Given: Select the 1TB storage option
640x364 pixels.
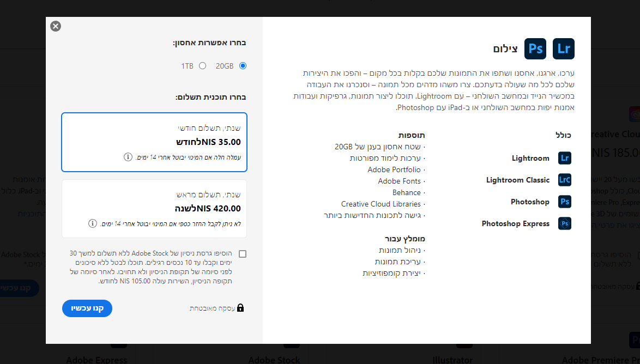Looking at the screenshot, I should point(202,66).
